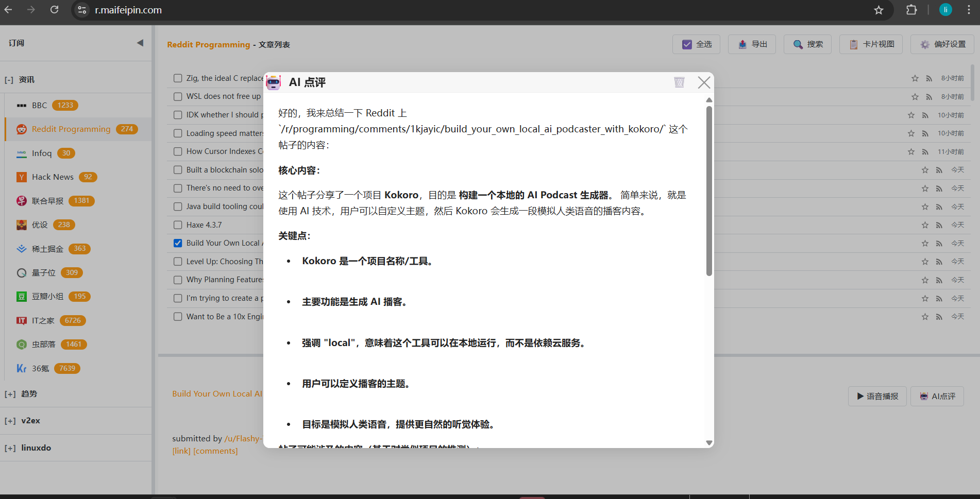Open site information icon in address bar
The width and height of the screenshot is (980, 499).
pos(82,10)
